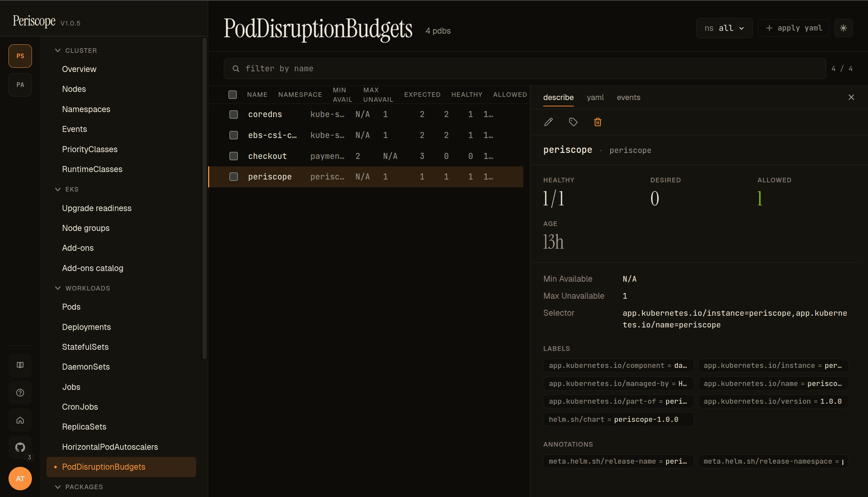Viewport: 868px width, 497px height.
Task: Open PriorityClasses in the sidebar
Action: (121, 149)
